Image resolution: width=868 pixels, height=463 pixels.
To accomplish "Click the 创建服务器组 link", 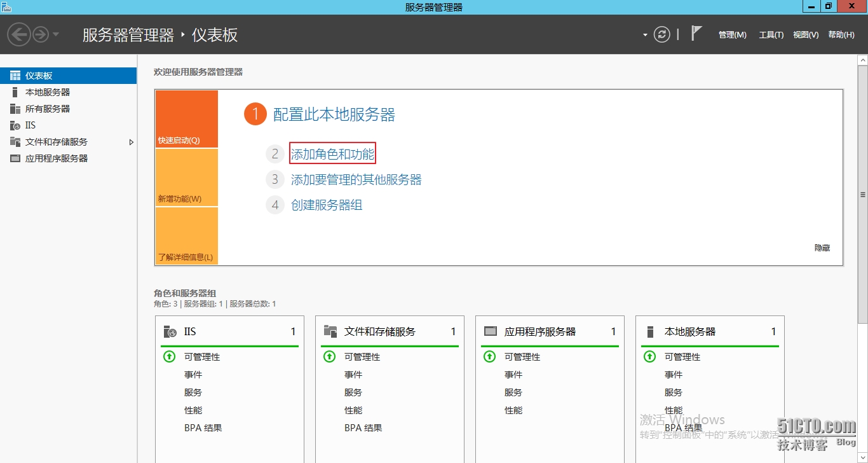I will pyautogui.click(x=325, y=205).
